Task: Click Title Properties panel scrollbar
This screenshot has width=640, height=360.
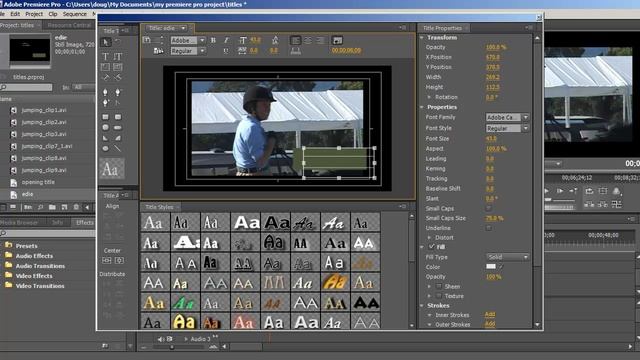Action: [537, 182]
